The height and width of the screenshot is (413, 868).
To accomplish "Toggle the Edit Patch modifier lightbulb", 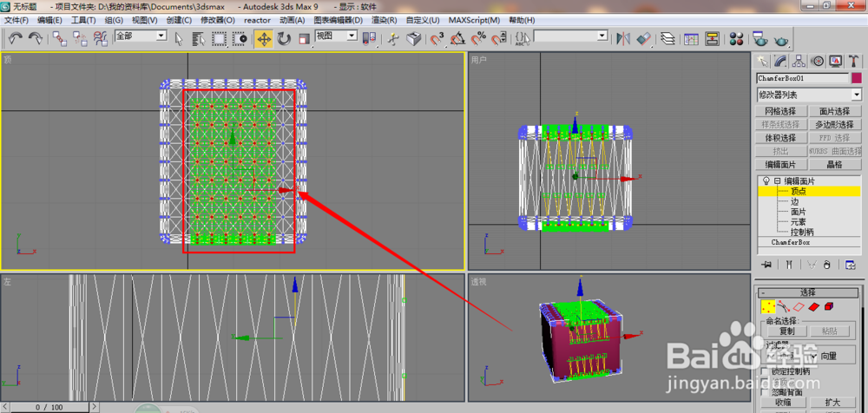I will [x=766, y=180].
